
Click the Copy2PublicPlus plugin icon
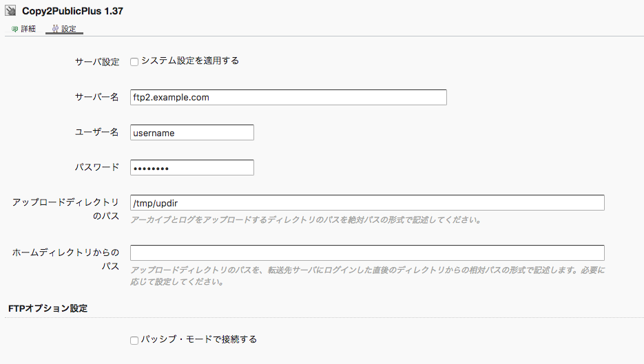(11, 11)
